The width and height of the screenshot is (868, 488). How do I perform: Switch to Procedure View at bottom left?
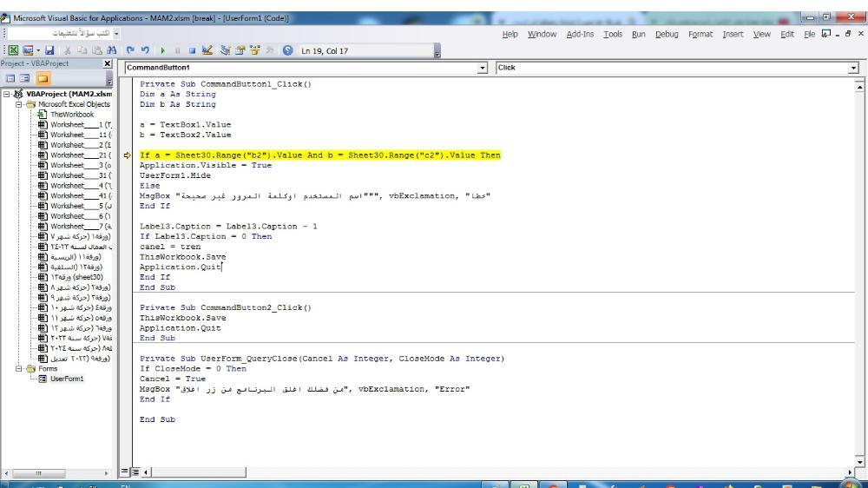click(x=125, y=472)
